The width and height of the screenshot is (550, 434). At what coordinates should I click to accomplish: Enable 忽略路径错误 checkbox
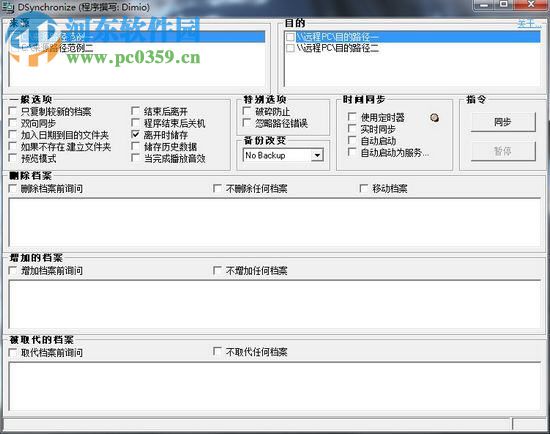247,123
